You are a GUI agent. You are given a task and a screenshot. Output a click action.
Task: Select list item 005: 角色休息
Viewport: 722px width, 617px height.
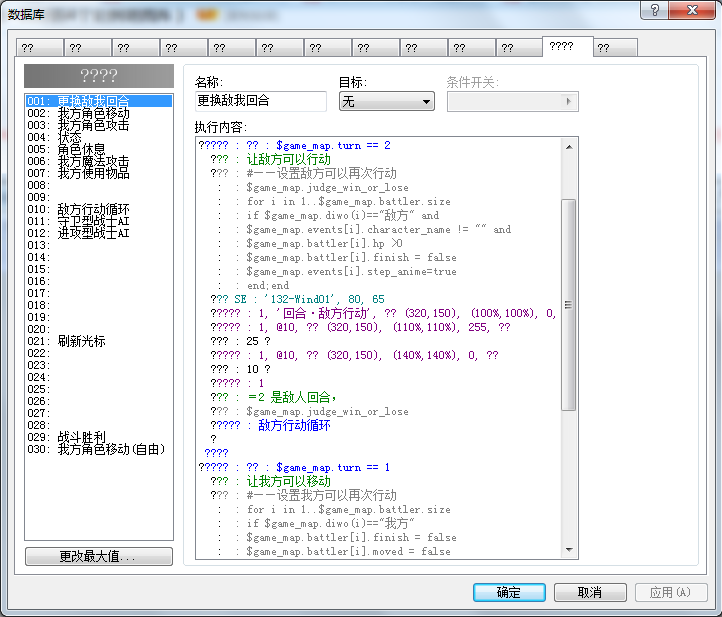point(99,149)
